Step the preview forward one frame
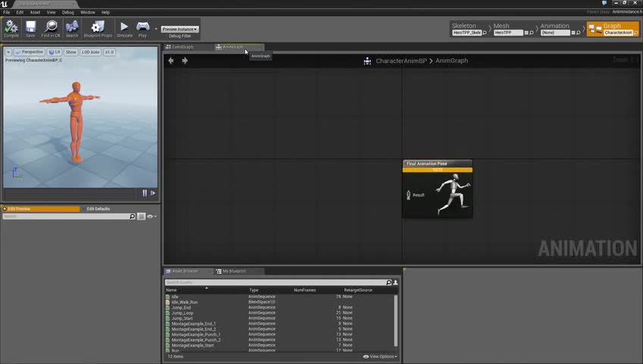This screenshot has width=643, height=364. pyautogui.click(x=153, y=193)
